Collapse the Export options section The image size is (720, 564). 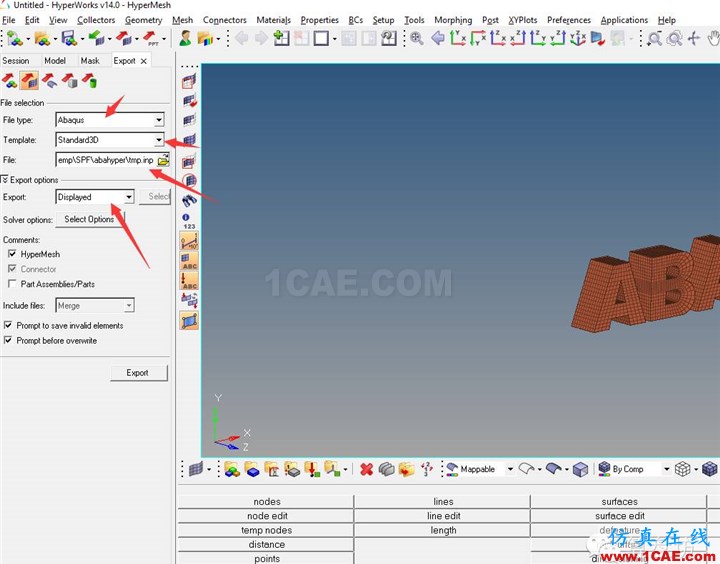pos(5,179)
